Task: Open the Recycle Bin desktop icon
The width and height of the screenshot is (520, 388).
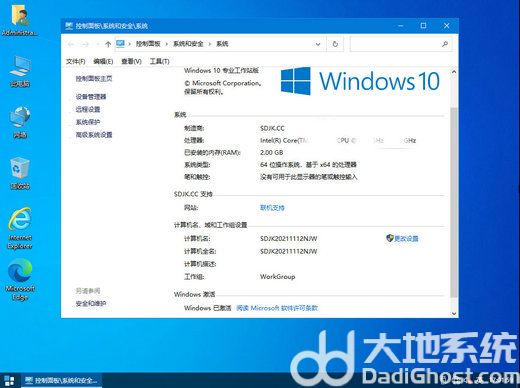Action: coord(20,173)
